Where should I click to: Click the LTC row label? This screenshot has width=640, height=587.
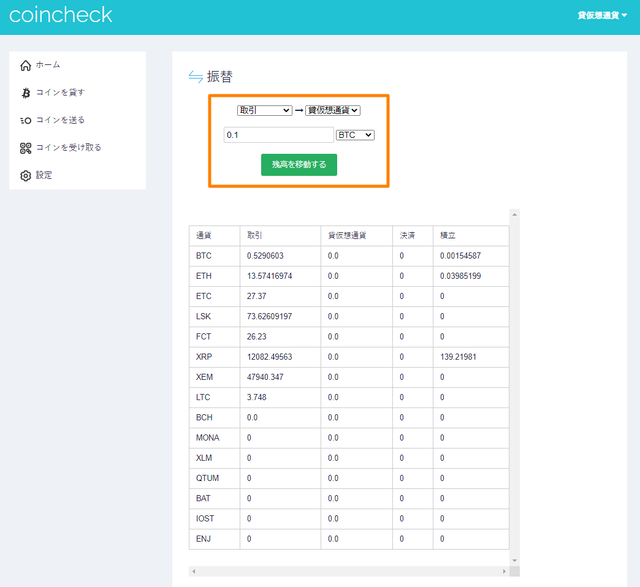[203, 397]
